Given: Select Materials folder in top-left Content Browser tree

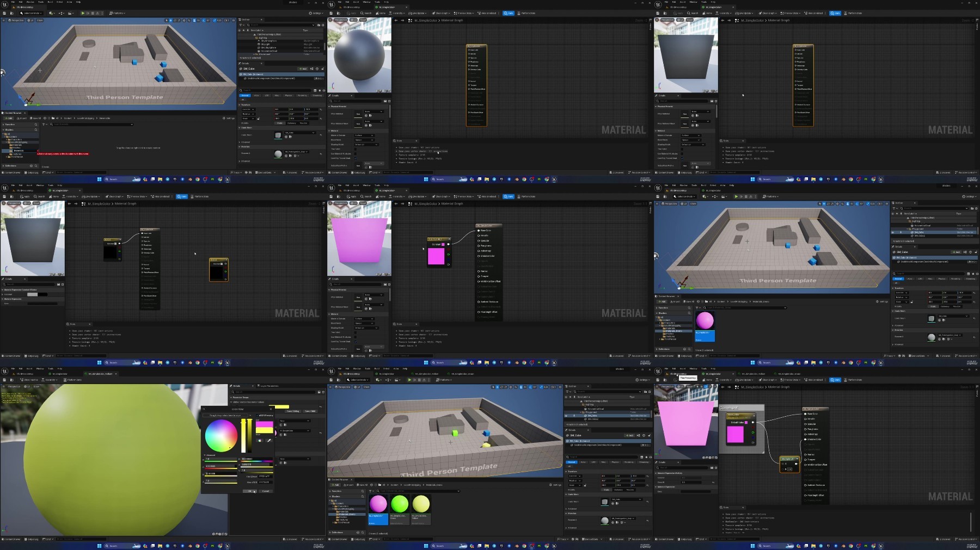Looking at the screenshot, I should (17, 145).
